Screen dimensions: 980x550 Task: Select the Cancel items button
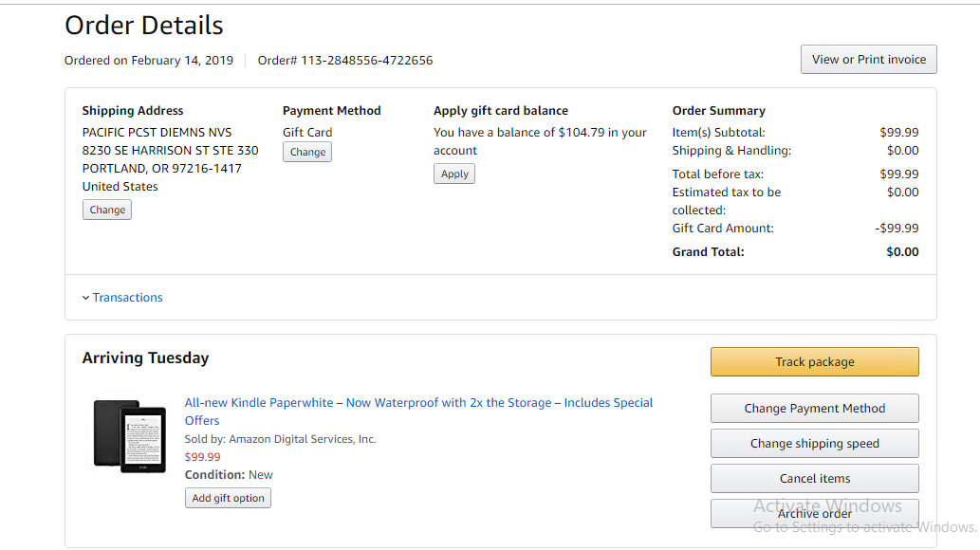click(x=814, y=479)
